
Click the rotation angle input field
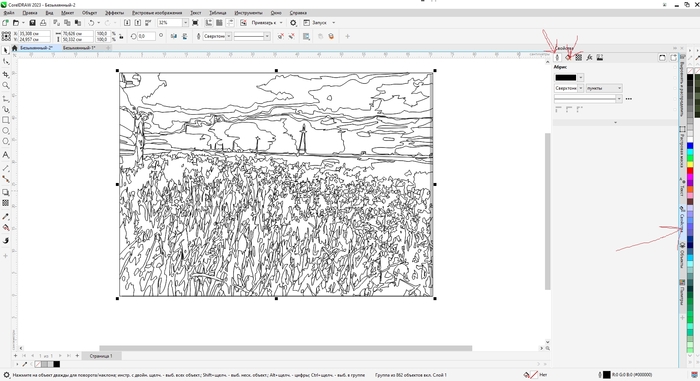(146, 36)
